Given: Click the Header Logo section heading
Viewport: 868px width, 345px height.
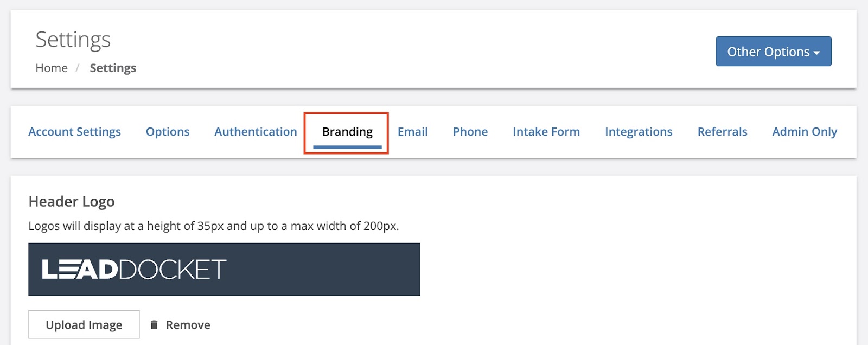Looking at the screenshot, I should point(72,202).
